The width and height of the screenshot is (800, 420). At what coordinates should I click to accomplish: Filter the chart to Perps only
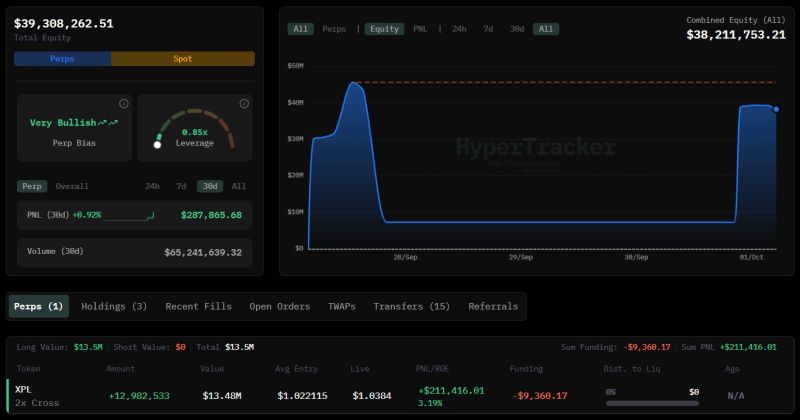(334, 29)
